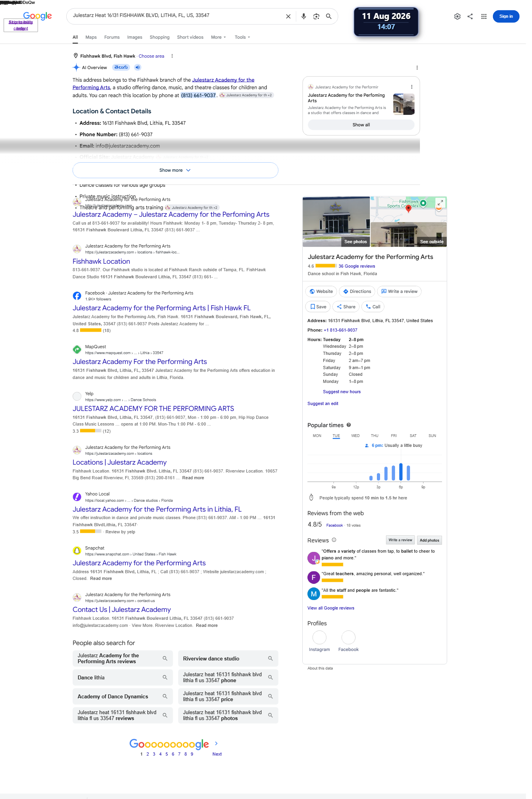532x799 pixels.
Task: Expand Read more on Snapchat result
Action: 101,578
